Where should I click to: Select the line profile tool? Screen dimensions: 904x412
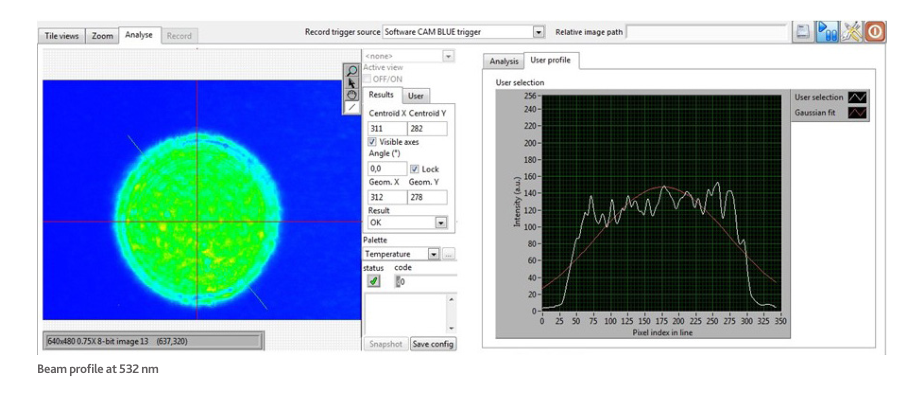(352, 106)
